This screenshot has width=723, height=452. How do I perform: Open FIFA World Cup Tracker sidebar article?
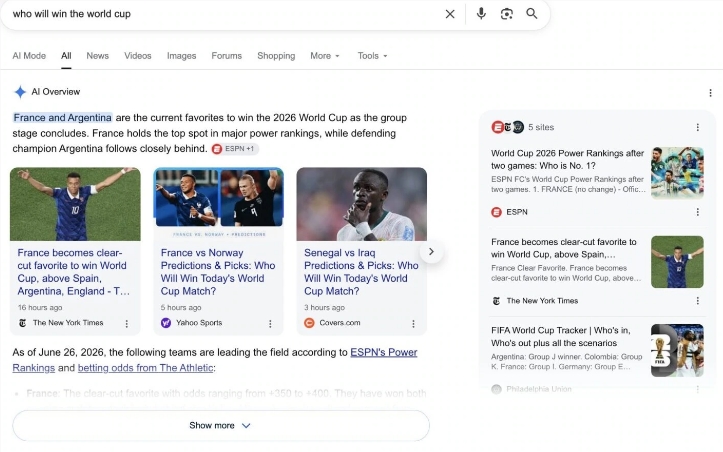[x=561, y=336]
